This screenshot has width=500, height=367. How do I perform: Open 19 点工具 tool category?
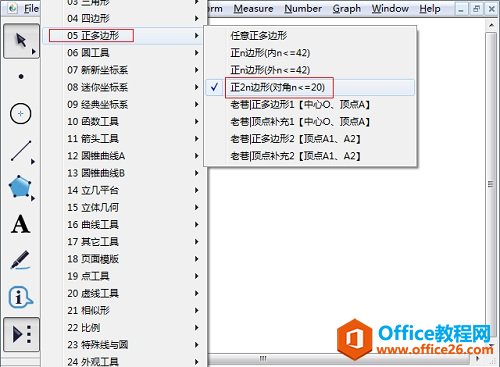tap(124, 276)
